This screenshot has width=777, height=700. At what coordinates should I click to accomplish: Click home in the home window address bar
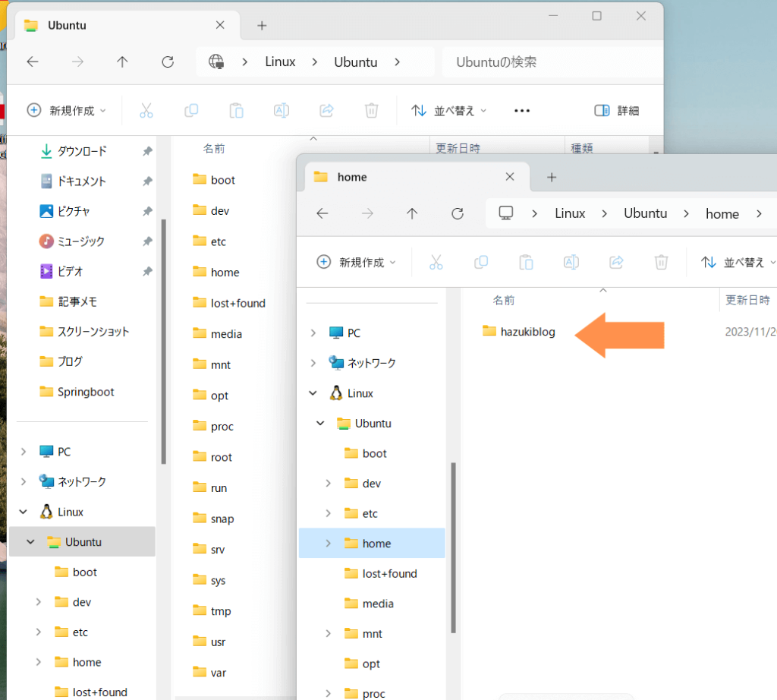coord(722,213)
